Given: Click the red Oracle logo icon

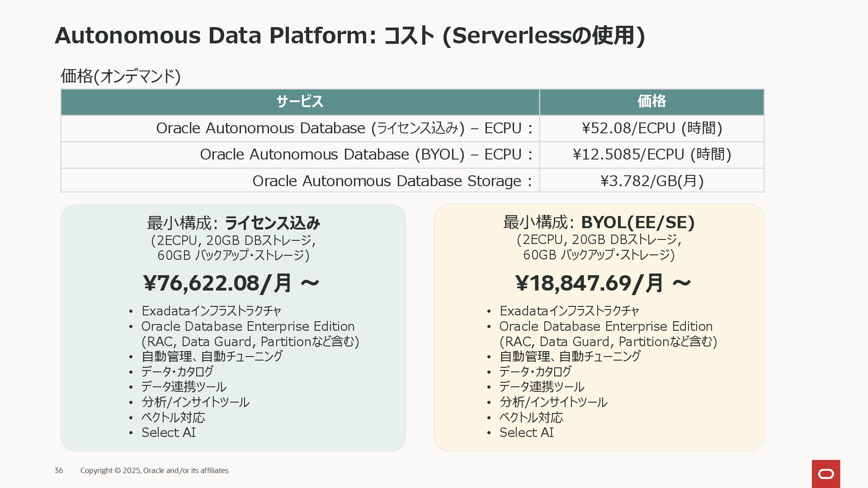Looking at the screenshot, I should (826, 474).
